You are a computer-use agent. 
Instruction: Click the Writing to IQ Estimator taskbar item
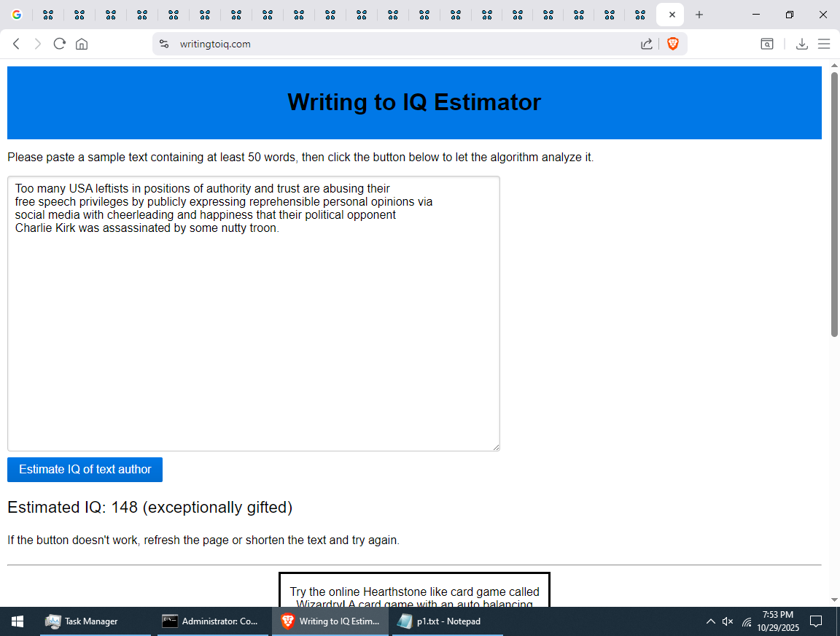tap(330, 621)
